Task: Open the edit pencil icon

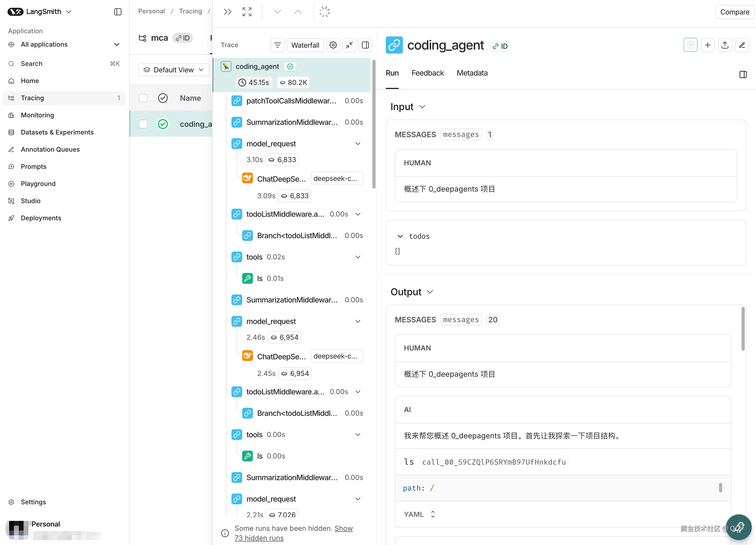Action: (742, 45)
